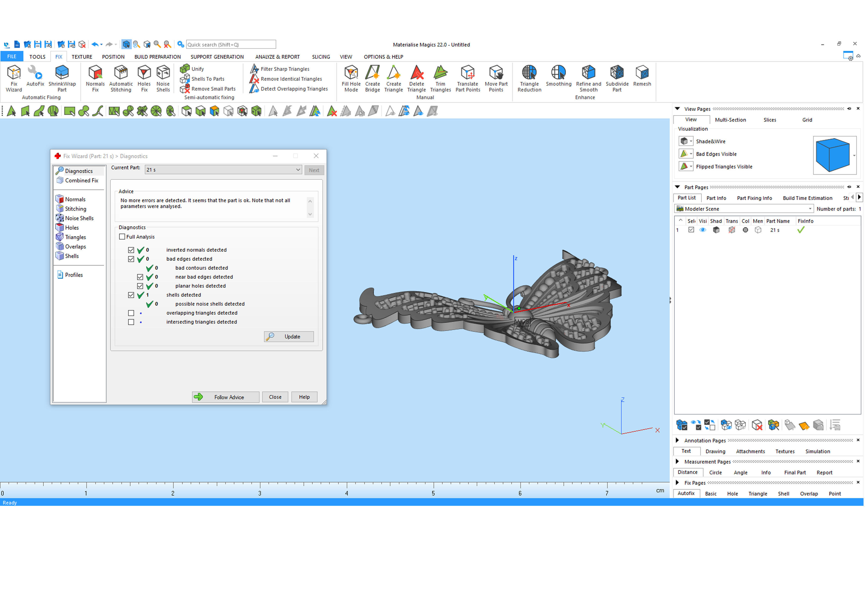Uncheck planar holes detected

pyautogui.click(x=140, y=286)
